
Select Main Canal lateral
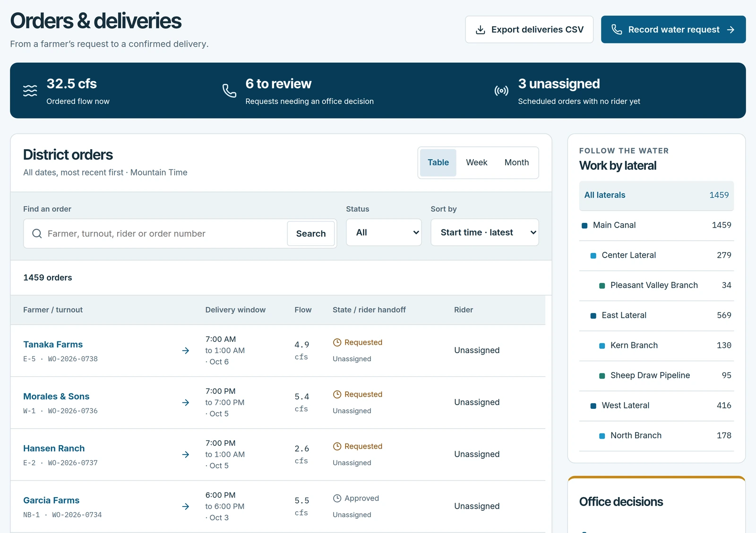click(x=656, y=225)
